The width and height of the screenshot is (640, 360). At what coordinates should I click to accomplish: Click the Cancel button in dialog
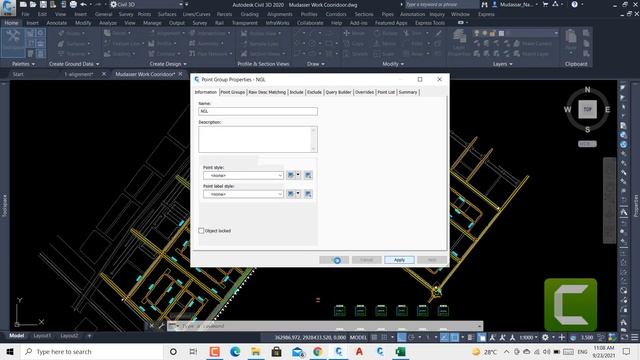coord(367,260)
